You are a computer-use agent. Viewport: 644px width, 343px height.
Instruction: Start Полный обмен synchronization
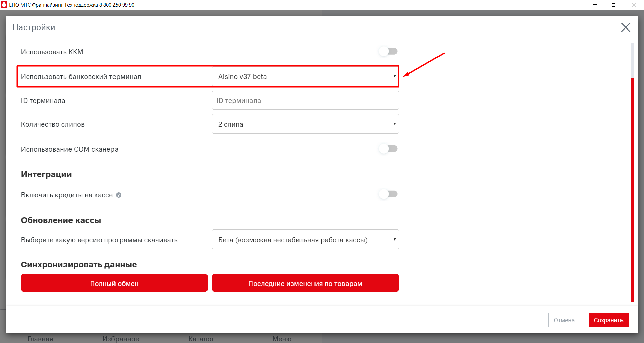(114, 283)
